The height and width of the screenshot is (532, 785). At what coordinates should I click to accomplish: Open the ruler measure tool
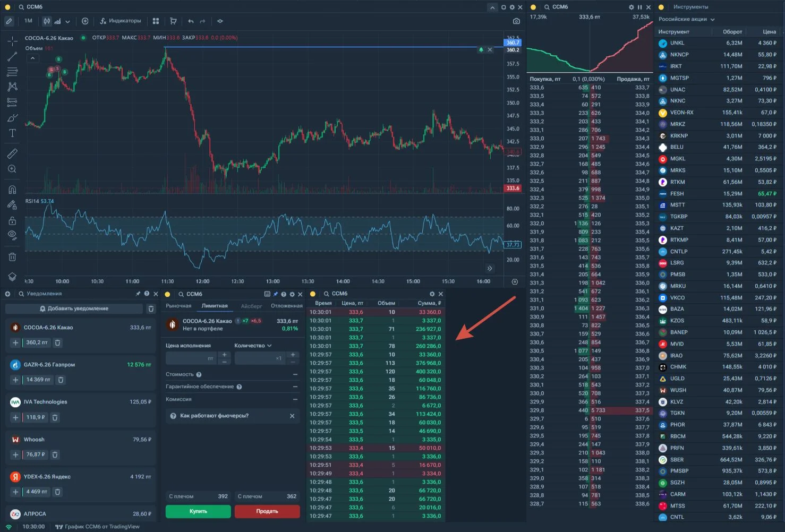coord(12,153)
